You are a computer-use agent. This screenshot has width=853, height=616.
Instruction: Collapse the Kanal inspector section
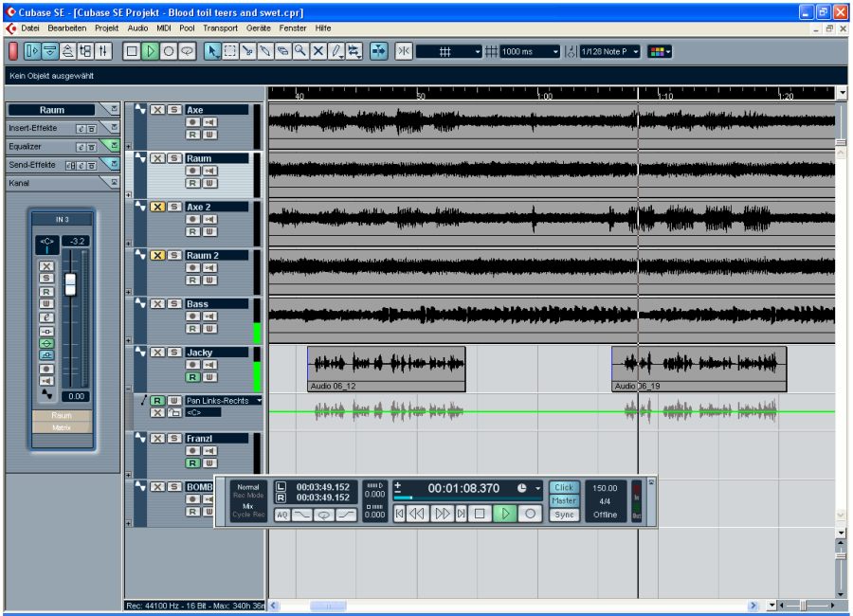pyautogui.click(x=114, y=182)
